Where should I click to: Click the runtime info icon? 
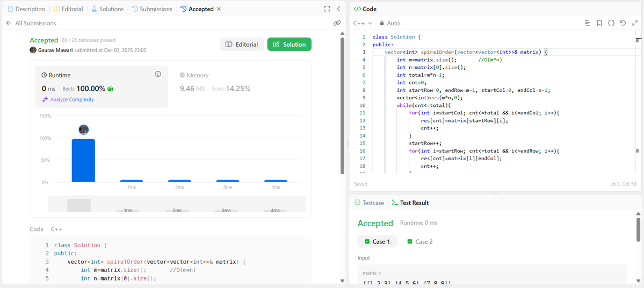pos(158,74)
